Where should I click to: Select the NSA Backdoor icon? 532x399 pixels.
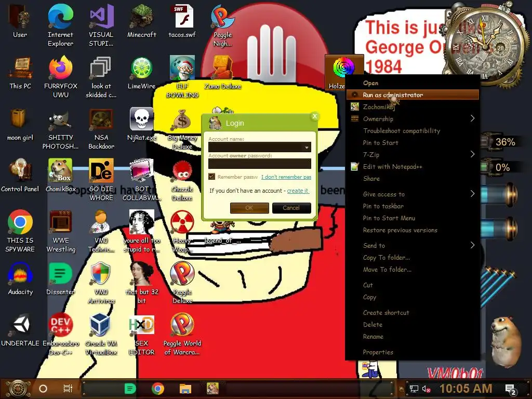101,128
